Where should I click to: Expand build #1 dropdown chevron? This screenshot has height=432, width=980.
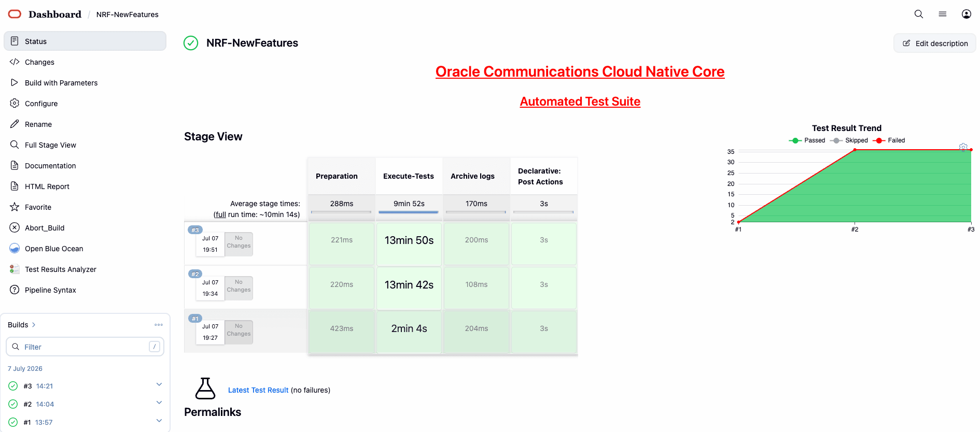(159, 421)
